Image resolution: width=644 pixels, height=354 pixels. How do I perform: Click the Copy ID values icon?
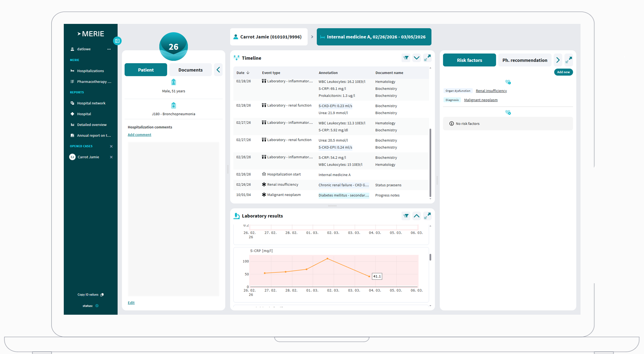pos(102,295)
